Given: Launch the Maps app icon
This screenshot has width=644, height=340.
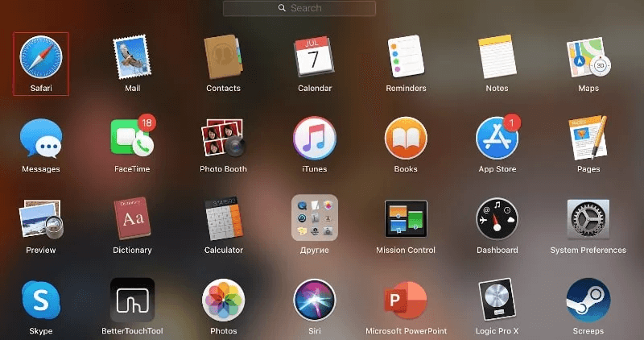Looking at the screenshot, I should pyautogui.click(x=588, y=57).
